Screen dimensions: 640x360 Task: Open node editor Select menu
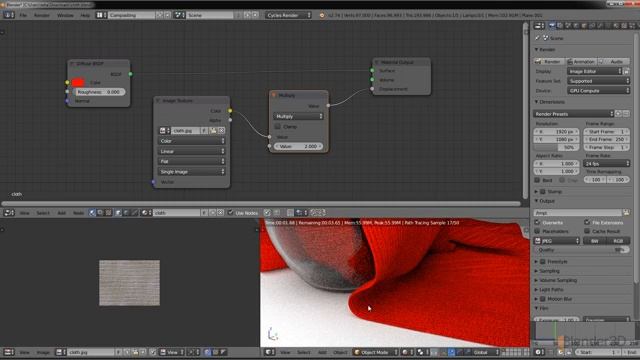point(43,213)
